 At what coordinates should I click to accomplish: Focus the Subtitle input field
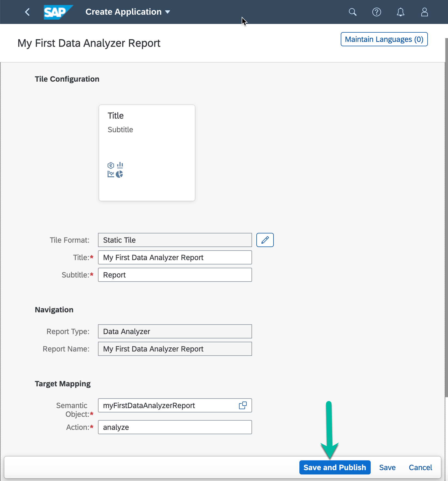coord(175,275)
